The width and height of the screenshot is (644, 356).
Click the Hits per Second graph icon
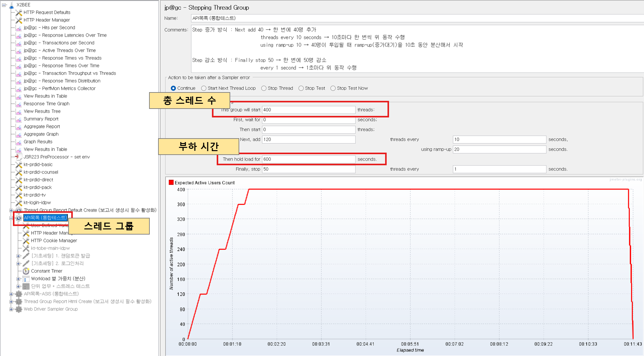point(19,28)
